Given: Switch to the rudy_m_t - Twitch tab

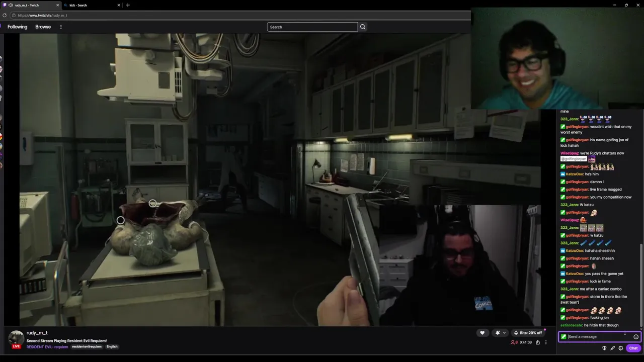Looking at the screenshot, I should click(x=30, y=5).
